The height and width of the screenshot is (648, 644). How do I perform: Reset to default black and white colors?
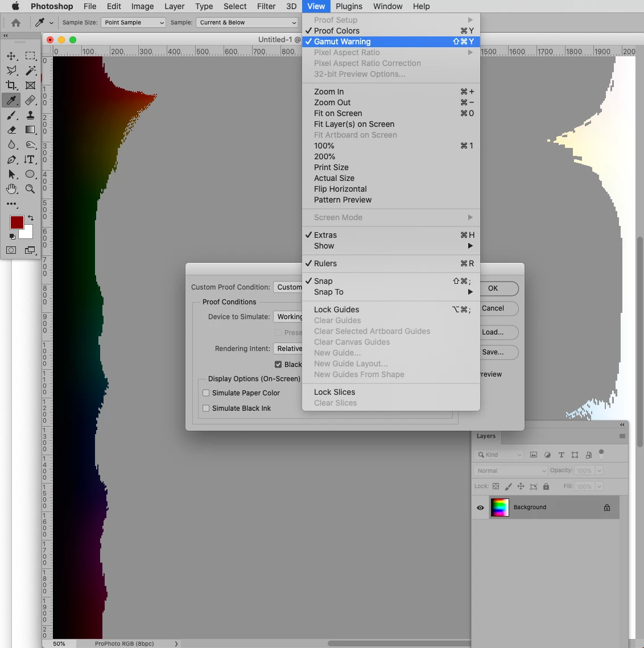(13, 237)
